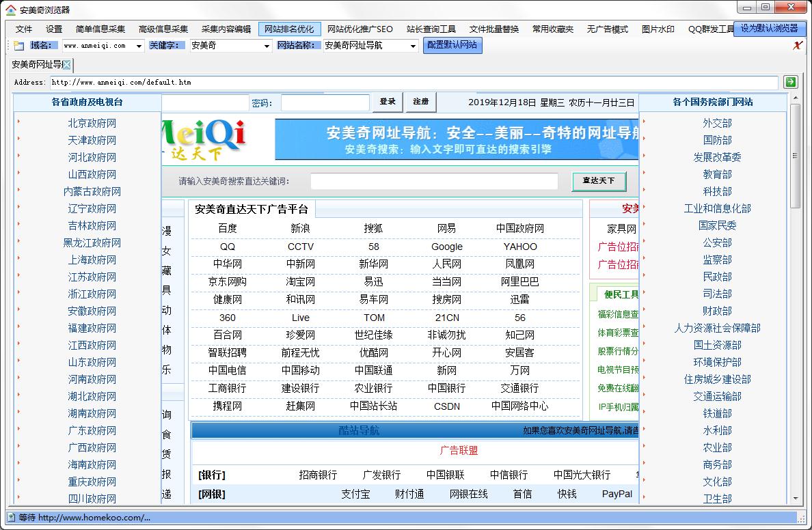
Task: Click the folder icon left of 域名 label
Action: pyautogui.click(x=18, y=46)
